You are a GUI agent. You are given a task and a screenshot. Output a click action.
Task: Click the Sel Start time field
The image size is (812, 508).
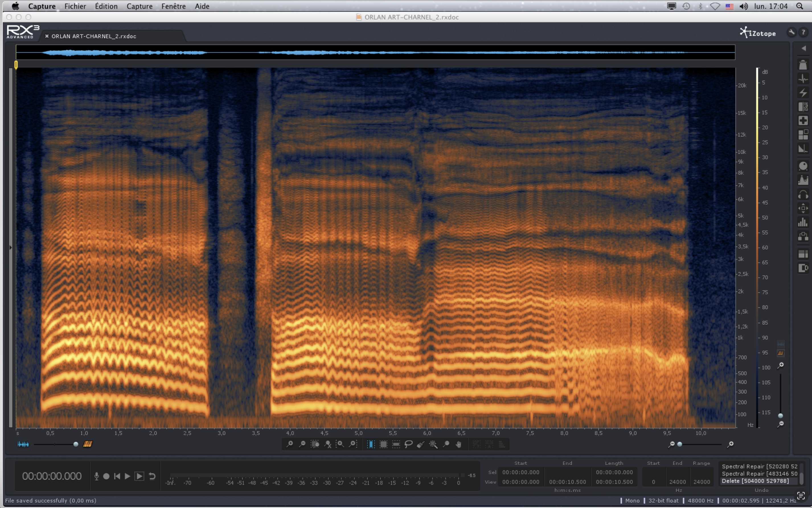pos(520,472)
